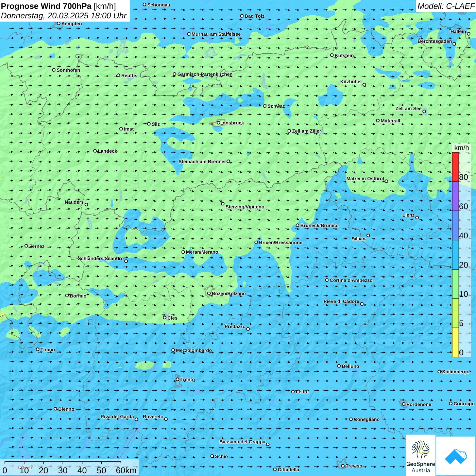Click the 'Schlanders/Silandro' label
Screen dimensions: 476x476
[x=101, y=258]
